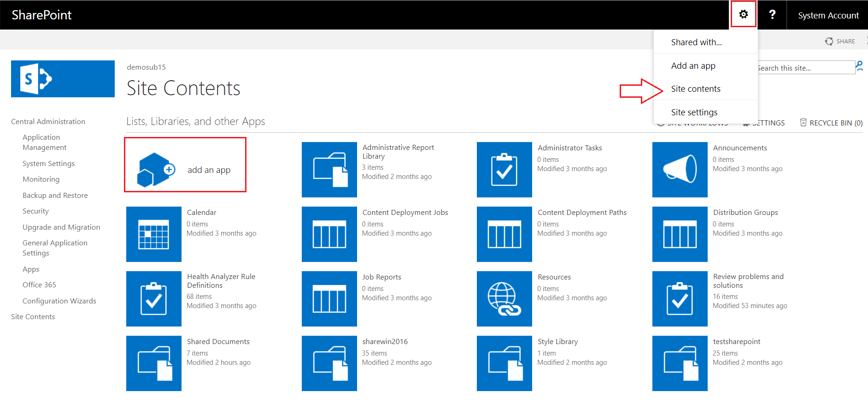Image resolution: width=868 pixels, height=404 pixels.
Task: Click the SharePoint site logo
Action: pos(63,79)
